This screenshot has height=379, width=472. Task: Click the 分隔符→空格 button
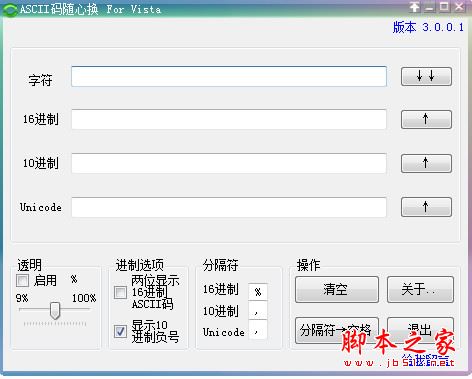click(337, 330)
